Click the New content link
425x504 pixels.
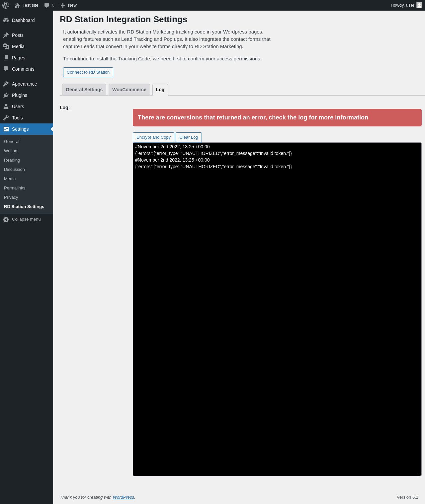pyautogui.click(x=69, y=5)
